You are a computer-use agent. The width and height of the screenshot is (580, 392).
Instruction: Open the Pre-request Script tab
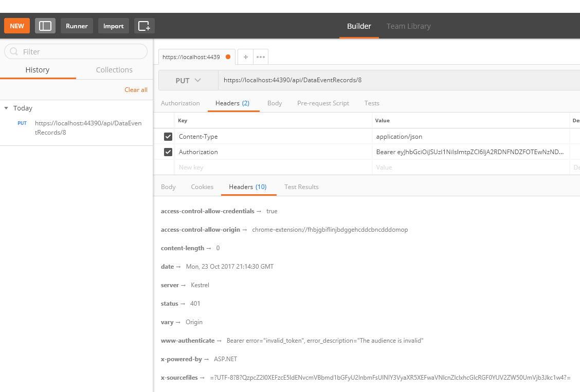pyautogui.click(x=323, y=103)
